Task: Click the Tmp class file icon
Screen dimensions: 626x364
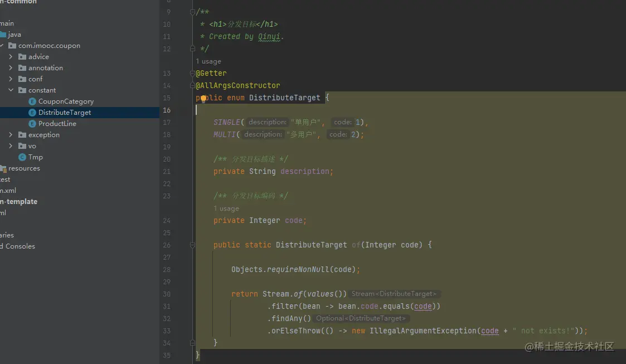Action: pos(22,157)
